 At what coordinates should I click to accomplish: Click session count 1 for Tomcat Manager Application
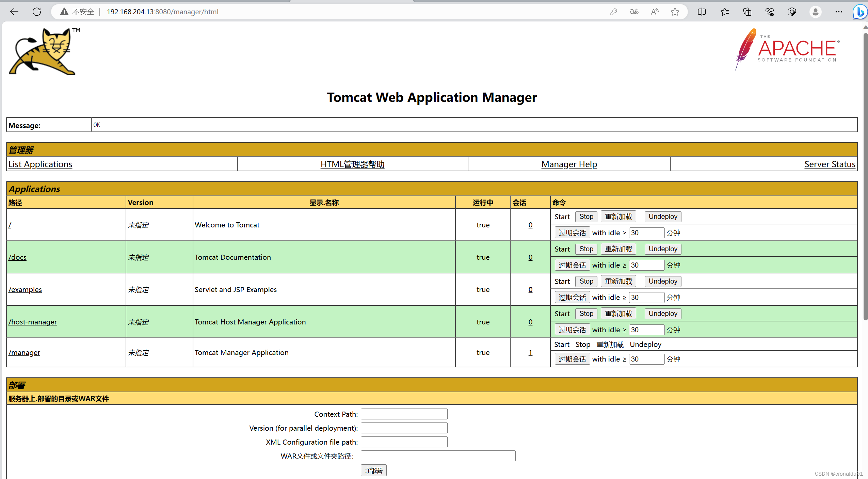pos(530,353)
